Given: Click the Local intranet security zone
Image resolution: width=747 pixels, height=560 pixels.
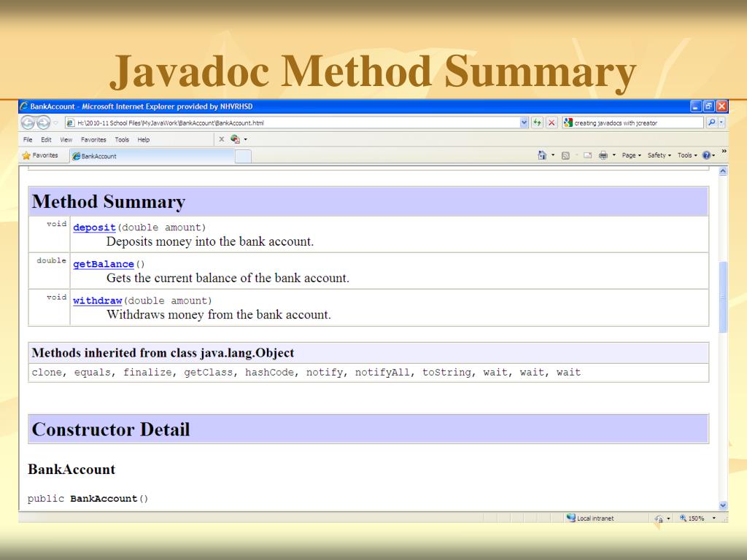Looking at the screenshot, I should tap(591, 518).
